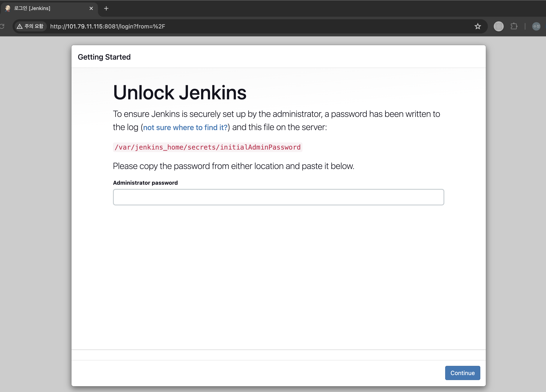Screen dimensions: 546x392
Task: Focus the Administrator password field
Action: tap(278, 197)
